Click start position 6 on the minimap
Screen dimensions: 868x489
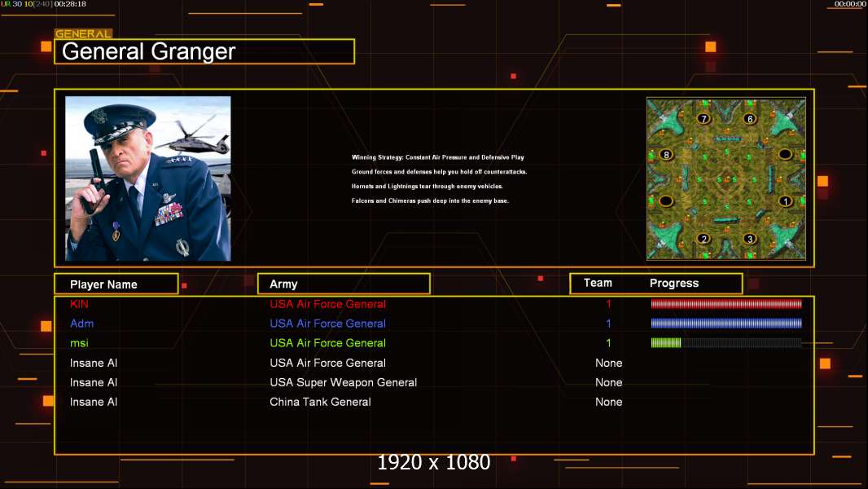pyautogui.click(x=750, y=118)
